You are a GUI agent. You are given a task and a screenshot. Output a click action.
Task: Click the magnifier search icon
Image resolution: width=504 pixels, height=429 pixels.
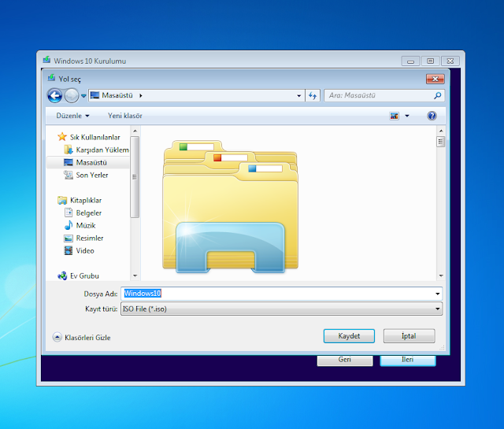438,95
